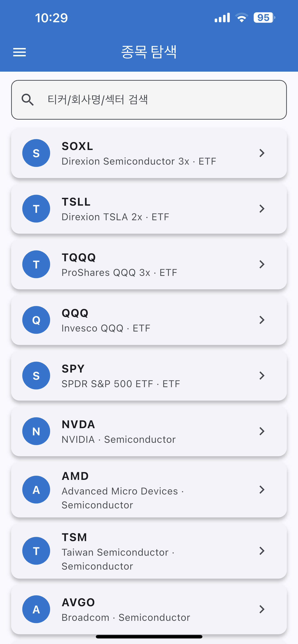Screen dimensions: 298x644
Task: Open the hamburger navigation menu
Action: (x=19, y=52)
